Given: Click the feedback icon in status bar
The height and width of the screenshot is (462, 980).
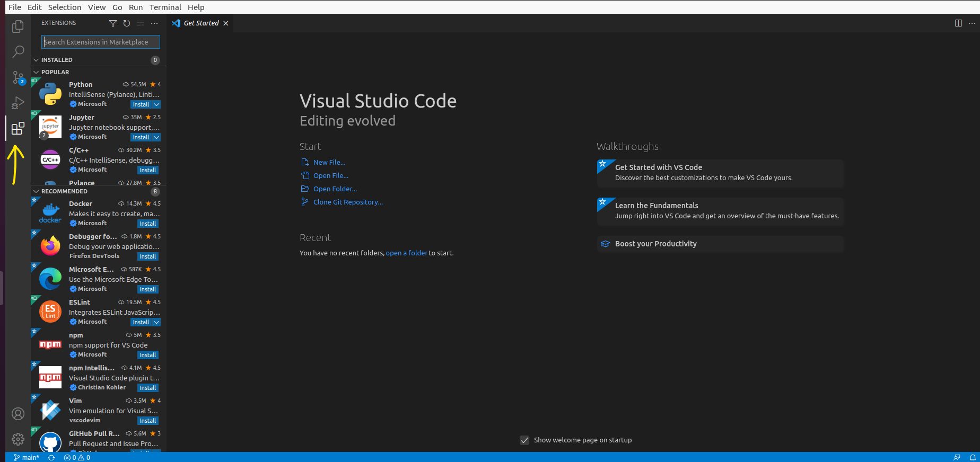Looking at the screenshot, I should tap(957, 457).
